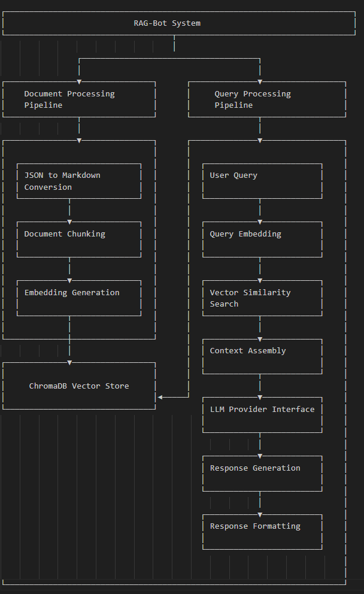The height and width of the screenshot is (594, 364).
Task: Click the Vector Similarity Search box
Action: pyautogui.click(x=262, y=298)
